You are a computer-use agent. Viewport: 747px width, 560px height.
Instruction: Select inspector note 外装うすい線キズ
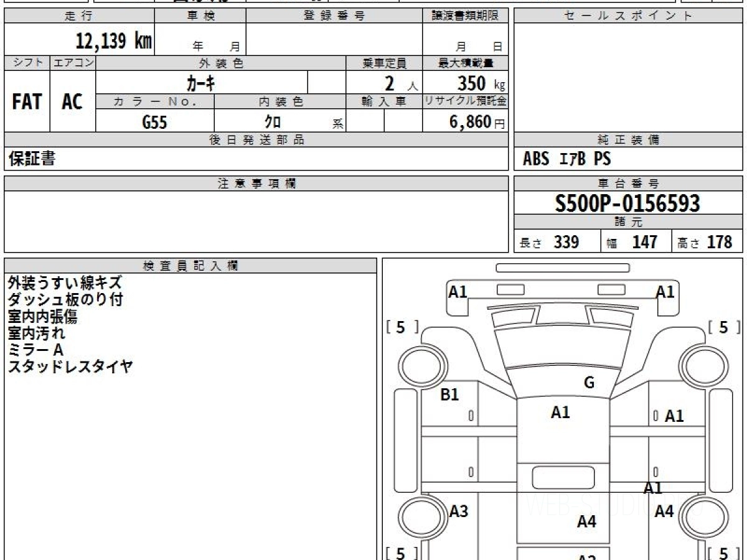pyautogui.click(x=65, y=282)
